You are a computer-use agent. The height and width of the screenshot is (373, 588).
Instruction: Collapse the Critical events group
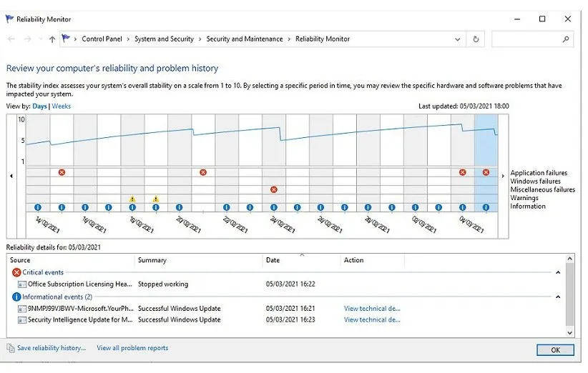[558, 272]
